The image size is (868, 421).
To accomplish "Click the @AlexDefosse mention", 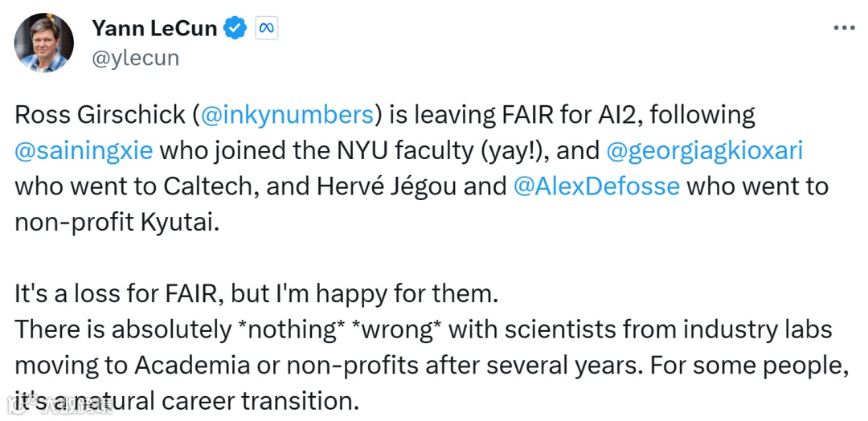I will [x=596, y=186].
